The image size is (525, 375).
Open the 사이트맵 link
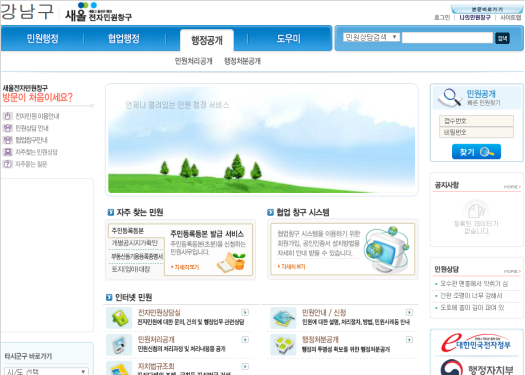[x=511, y=17]
